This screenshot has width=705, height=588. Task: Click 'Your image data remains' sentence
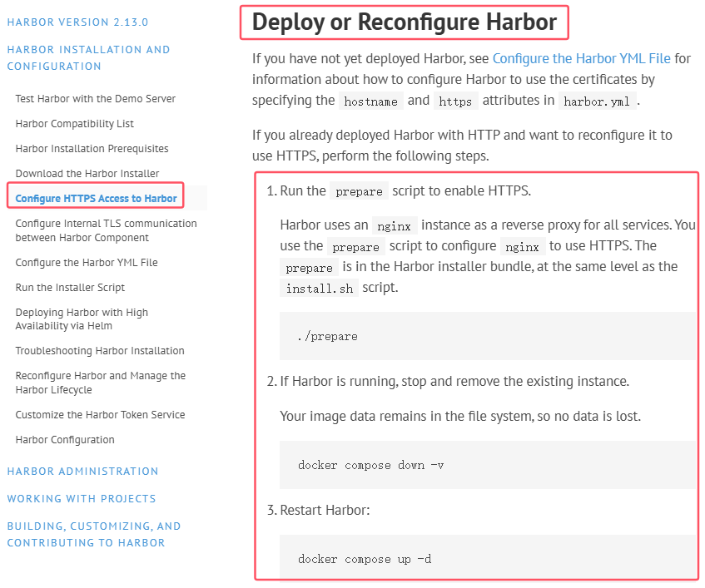(x=460, y=417)
